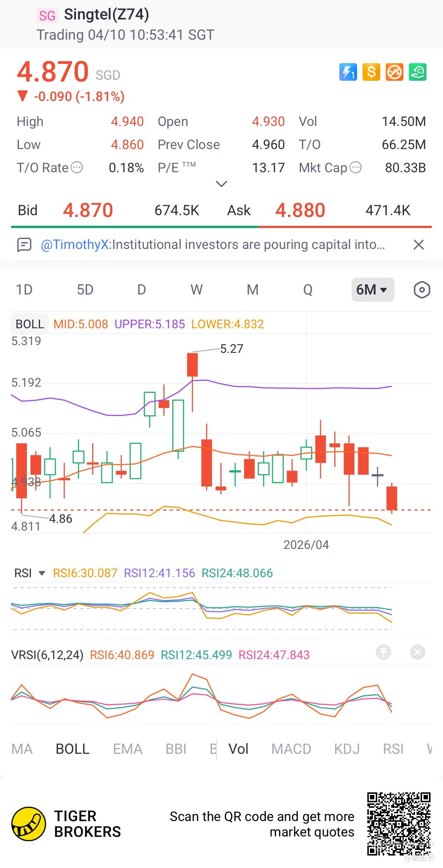Select RSI sub indicator in bottom bar

click(393, 749)
